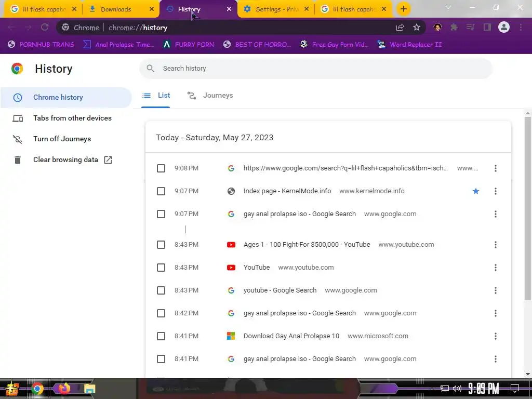Open actions for youtube - Google Search entry
532x399 pixels.
495,290
